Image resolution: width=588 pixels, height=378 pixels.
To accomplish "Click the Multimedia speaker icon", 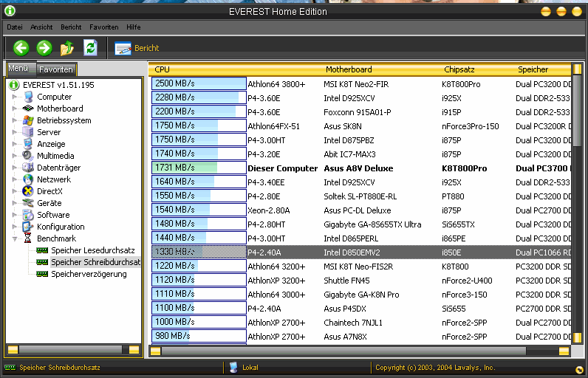I will (x=28, y=156).
